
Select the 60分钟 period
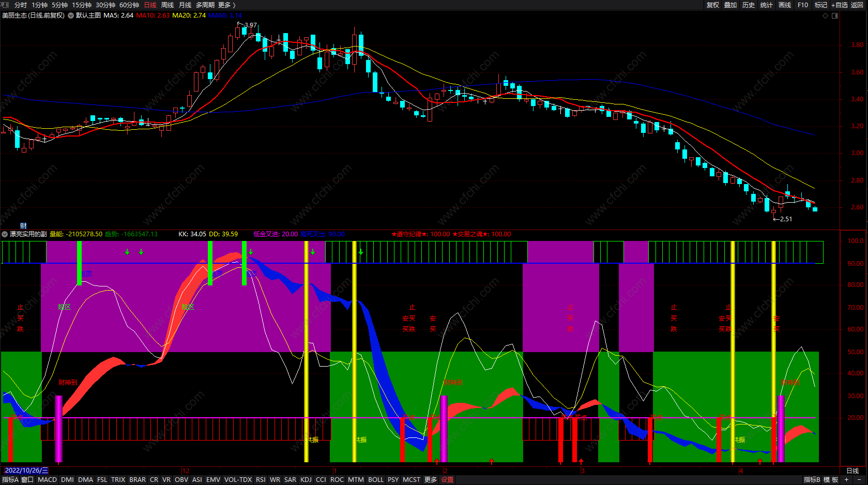[129, 5]
